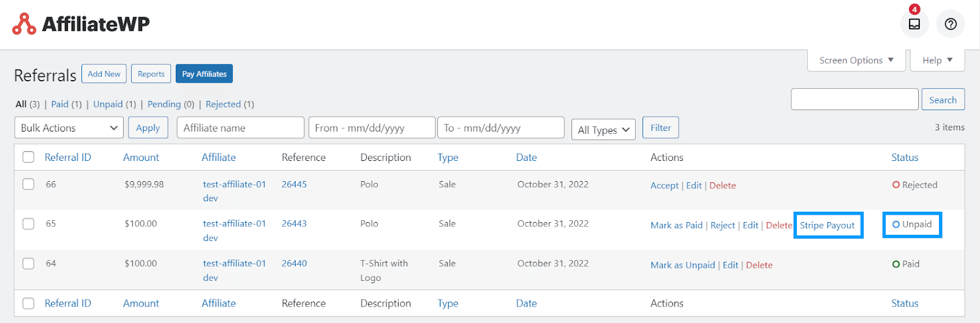Click the Pay Affiliates button
The height and width of the screenshot is (323, 980).
[204, 74]
